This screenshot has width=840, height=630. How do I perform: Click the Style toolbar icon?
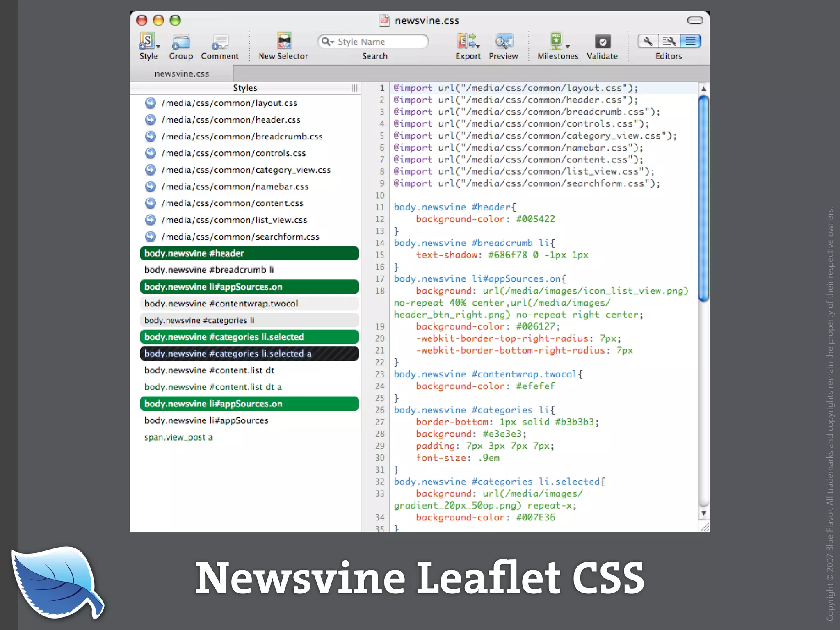146,41
